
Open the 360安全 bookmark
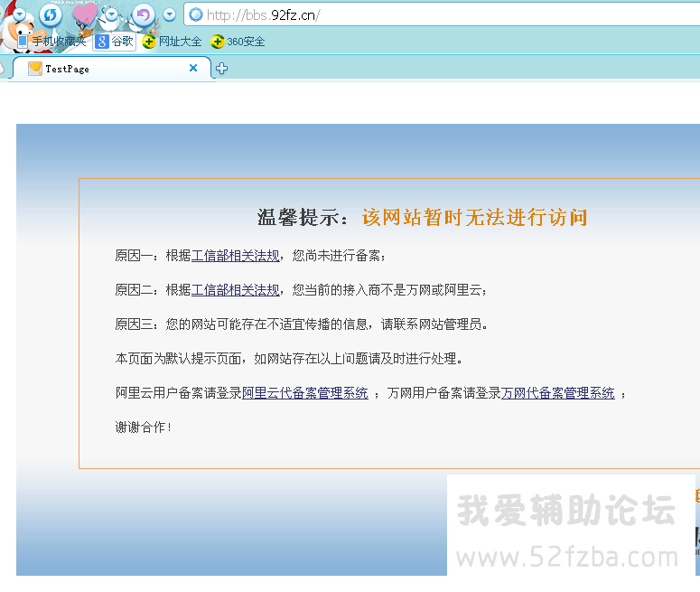238,42
